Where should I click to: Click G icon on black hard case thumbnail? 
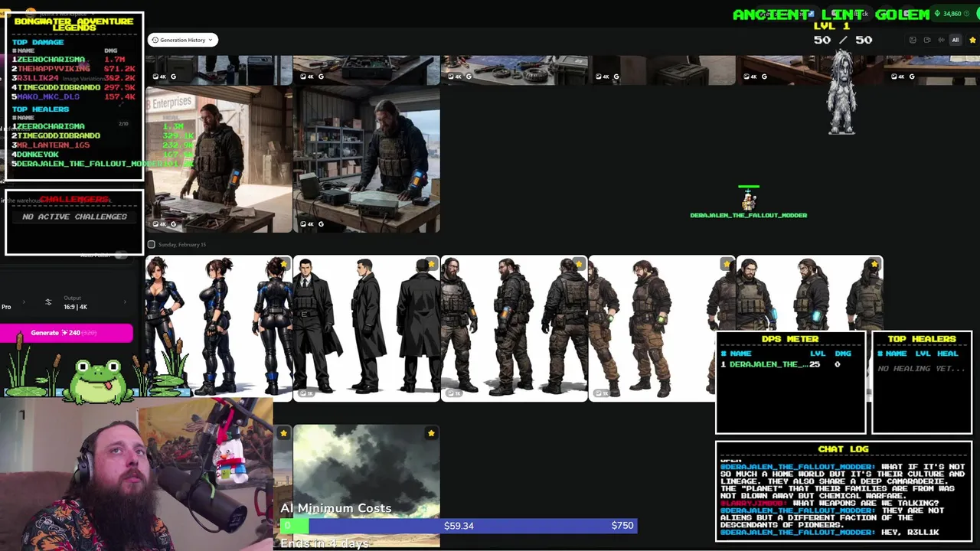click(616, 77)
